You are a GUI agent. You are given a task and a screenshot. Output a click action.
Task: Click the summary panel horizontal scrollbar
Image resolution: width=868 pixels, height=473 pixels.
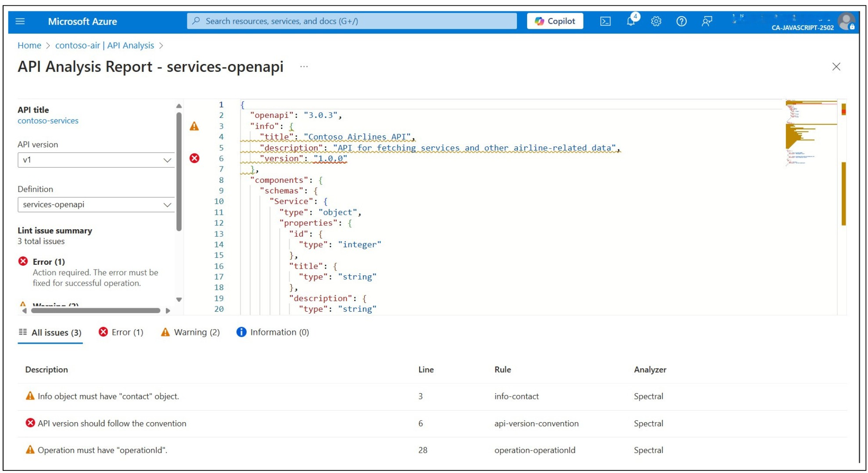tap(96, 310)
